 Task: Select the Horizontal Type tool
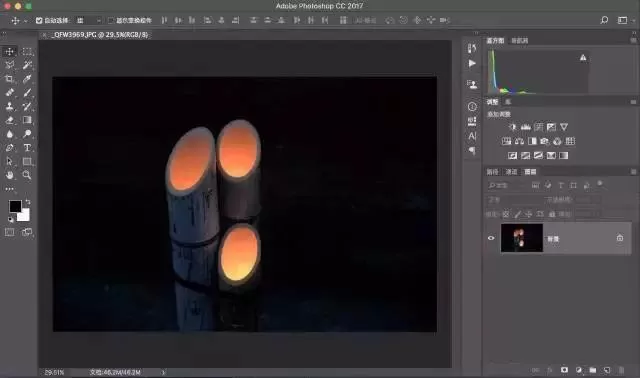(27, 148)
